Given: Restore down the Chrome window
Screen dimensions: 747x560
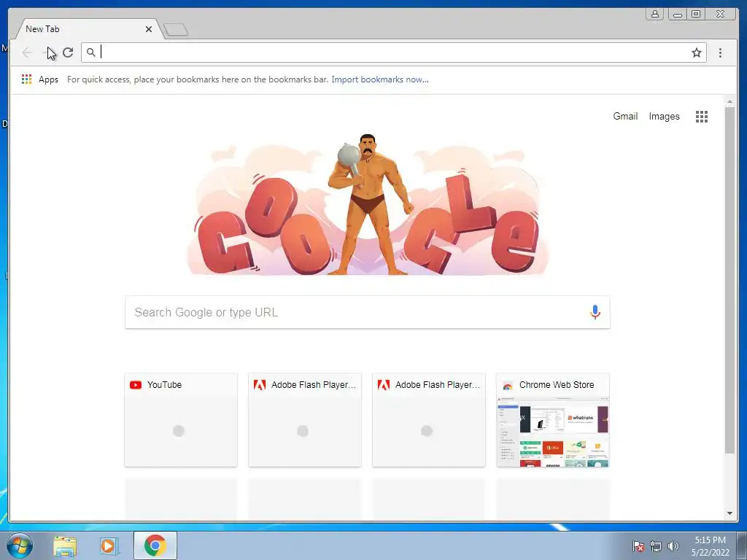Looking at the screenshot, I should tap(696, 14).
